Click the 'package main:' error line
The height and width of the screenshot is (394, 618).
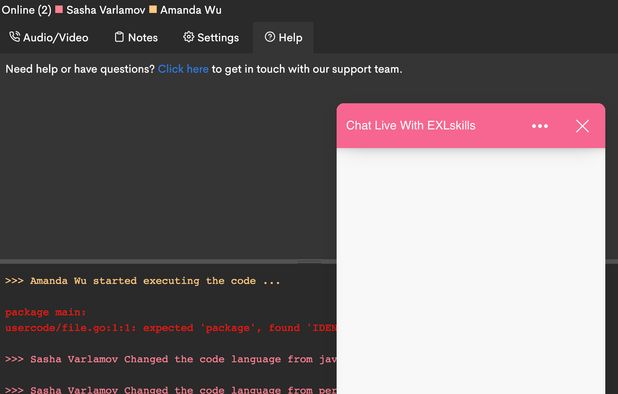click(46, 312)
